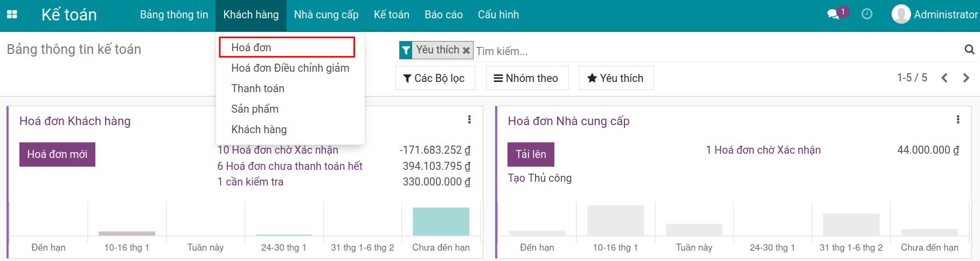The image size is (980, 261).
Task: Click the Administrator avatar picture
Action: (901, 14)
